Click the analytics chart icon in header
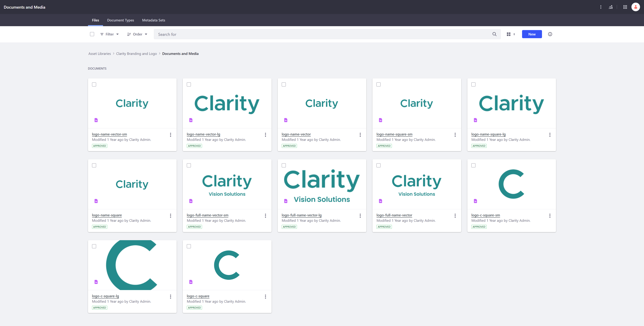Viewport: 644px width, 326px height. coord(611,7)
